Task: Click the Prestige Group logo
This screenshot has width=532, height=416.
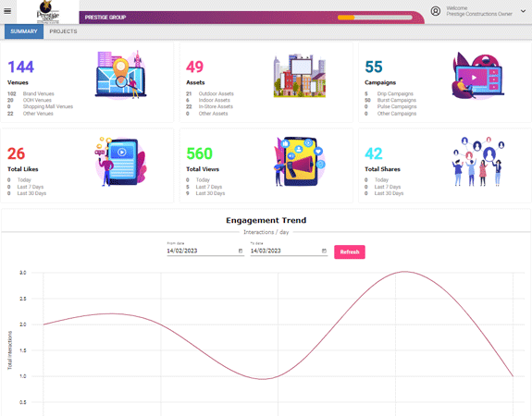Action: 48,12
